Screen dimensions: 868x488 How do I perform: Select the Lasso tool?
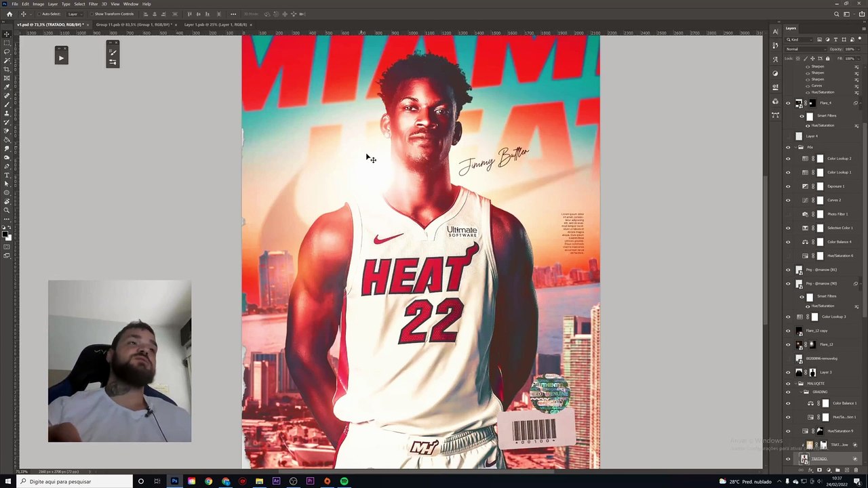[x=7, y=52]
